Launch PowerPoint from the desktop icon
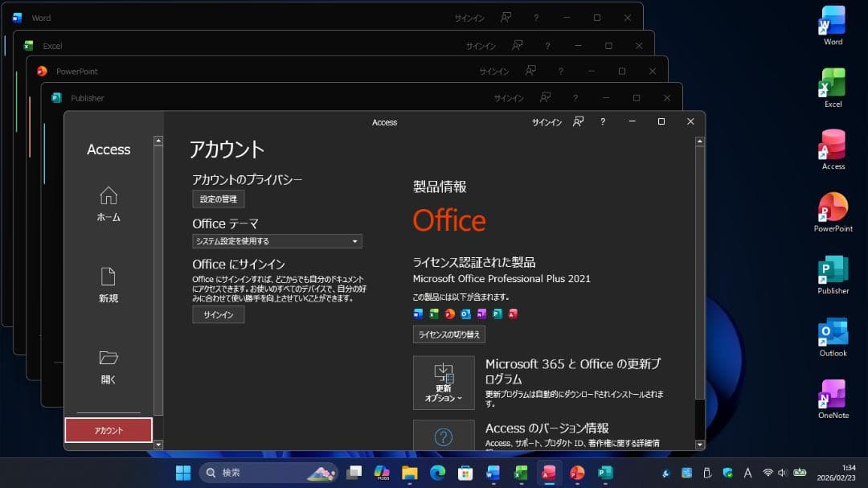This screenshot has width=868, height=488. [833, 212]
